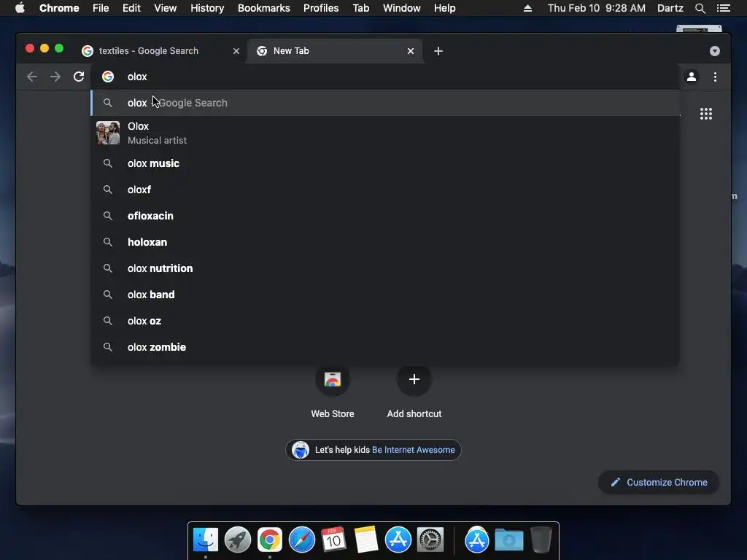Click the browser forward arrow
The image size is (747, 560).
click(x=55, y=77)
